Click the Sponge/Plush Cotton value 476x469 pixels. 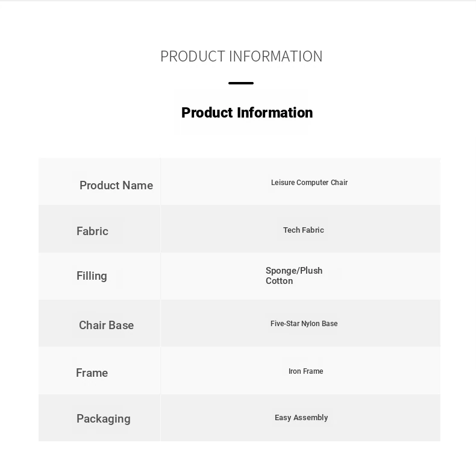click(x=294, y=275)
